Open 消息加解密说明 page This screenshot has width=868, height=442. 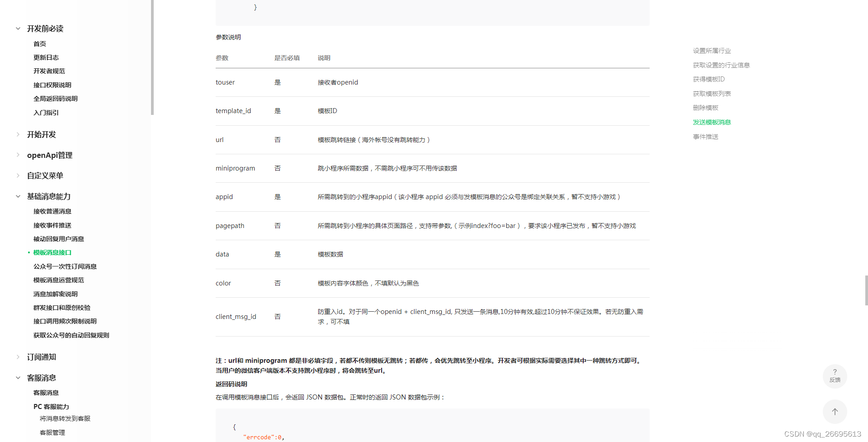[56, 294]
